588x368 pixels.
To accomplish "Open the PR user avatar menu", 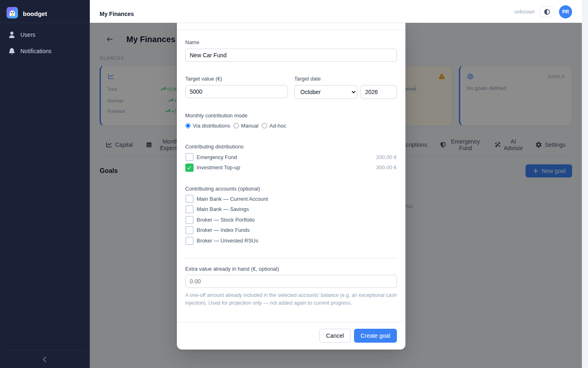I will 566,12.
